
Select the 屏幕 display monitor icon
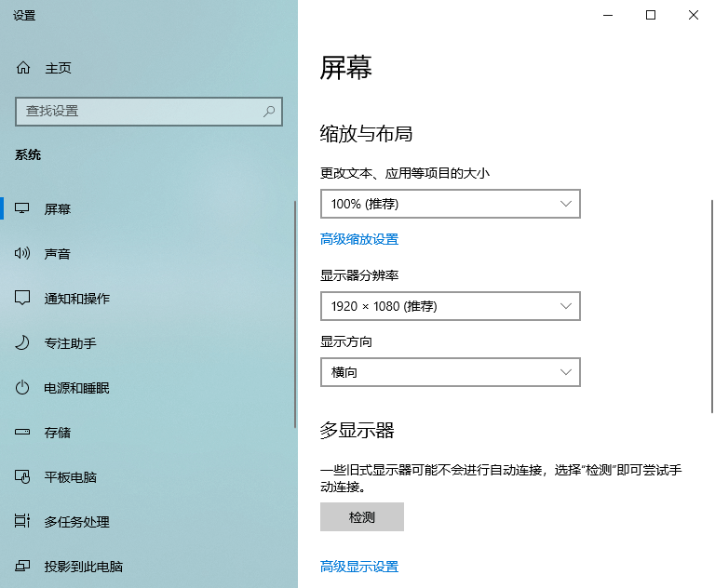[x=23, y=209]
